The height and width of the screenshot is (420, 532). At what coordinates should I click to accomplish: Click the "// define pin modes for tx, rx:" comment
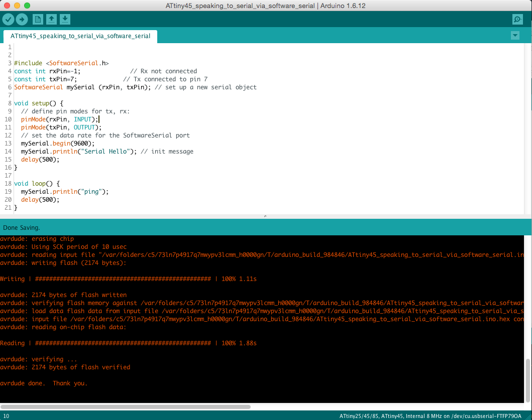pos(75,111)
